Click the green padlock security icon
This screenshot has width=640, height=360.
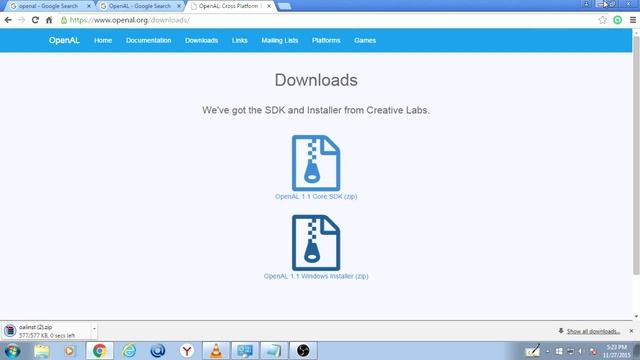[64, 20]
